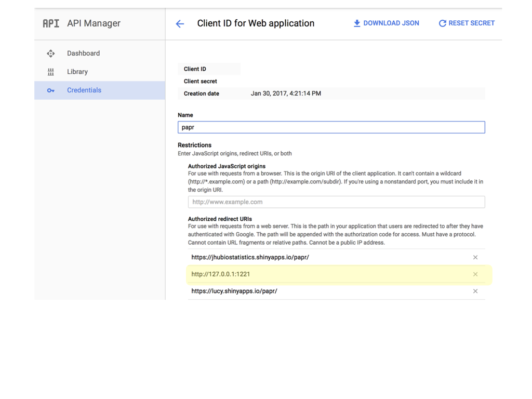This screenshot has height=399, width=532.
Task: Click the Restrictions heading
Action: coord(194,145)
